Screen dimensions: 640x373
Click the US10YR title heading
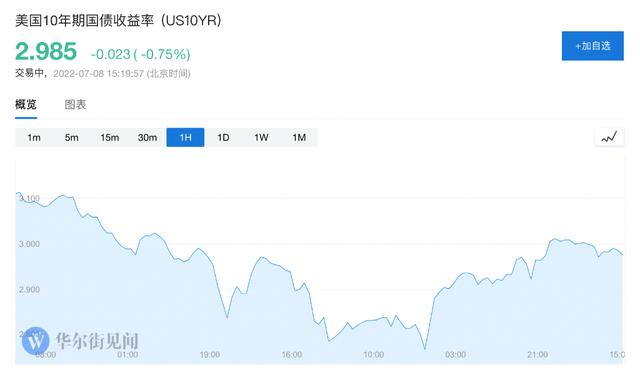click(x=118, y=20)
